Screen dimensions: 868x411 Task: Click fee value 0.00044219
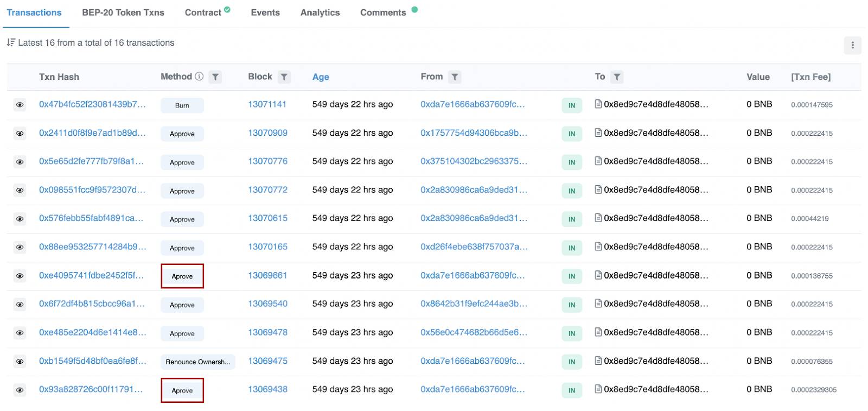[809, 219]
